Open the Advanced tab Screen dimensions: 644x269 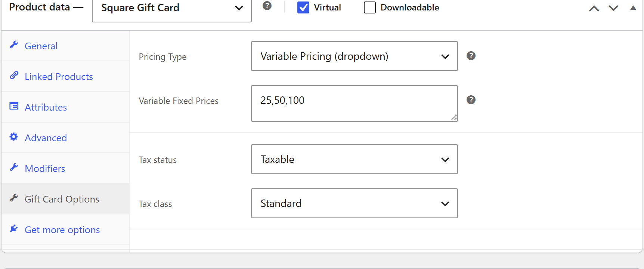point(65,138)
